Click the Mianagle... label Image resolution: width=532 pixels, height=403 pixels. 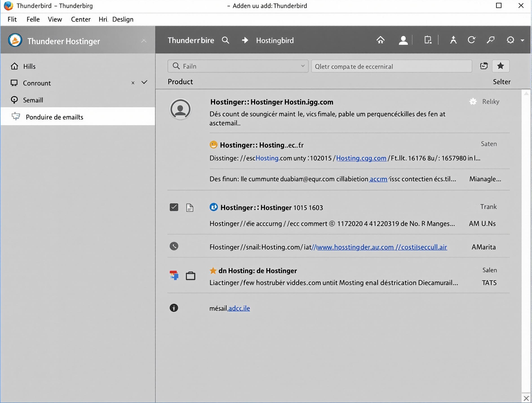[485, 179]
